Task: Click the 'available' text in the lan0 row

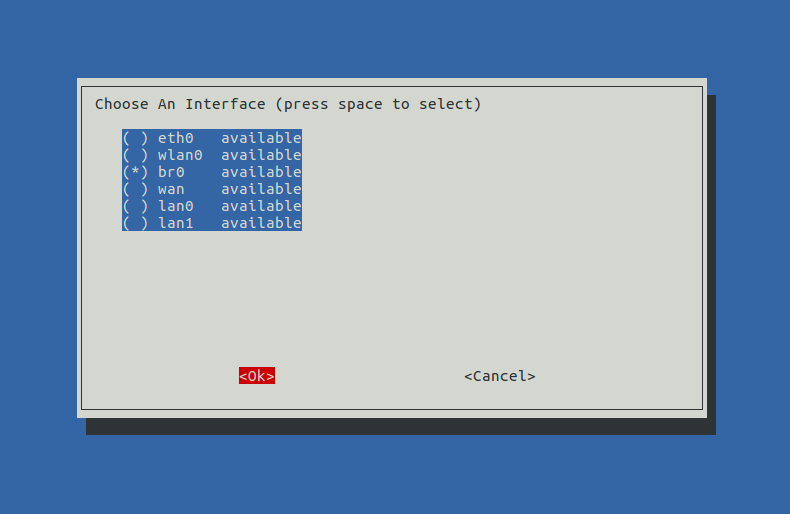Action: [x=261, y=206]
